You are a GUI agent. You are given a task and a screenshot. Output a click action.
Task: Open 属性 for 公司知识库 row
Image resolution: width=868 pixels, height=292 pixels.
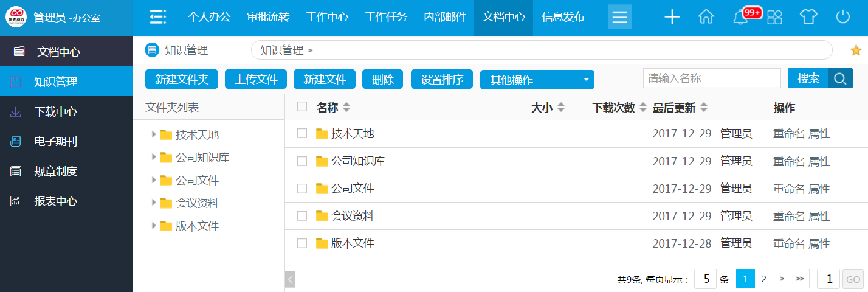tap(819, 161)
